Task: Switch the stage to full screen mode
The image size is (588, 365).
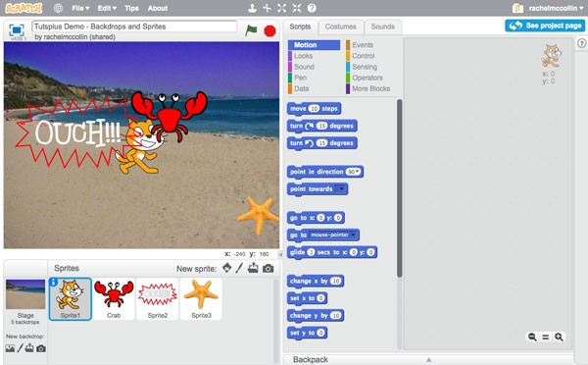Action: pos(17,30)
